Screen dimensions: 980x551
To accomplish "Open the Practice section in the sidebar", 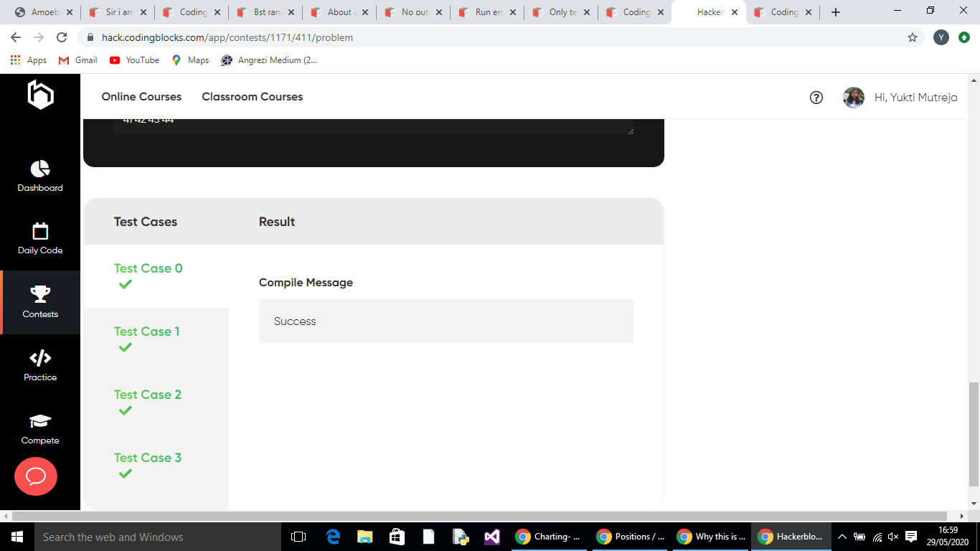I will pos(40,365).
